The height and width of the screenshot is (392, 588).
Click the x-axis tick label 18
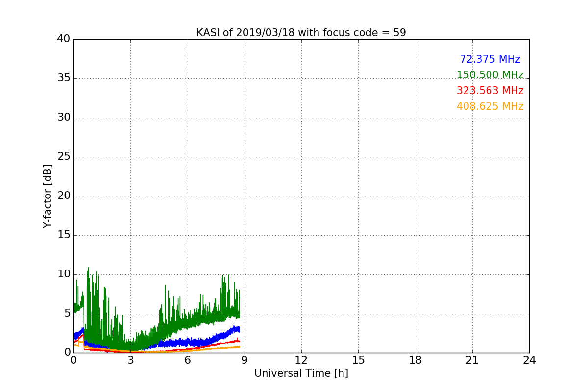(416, 360)
